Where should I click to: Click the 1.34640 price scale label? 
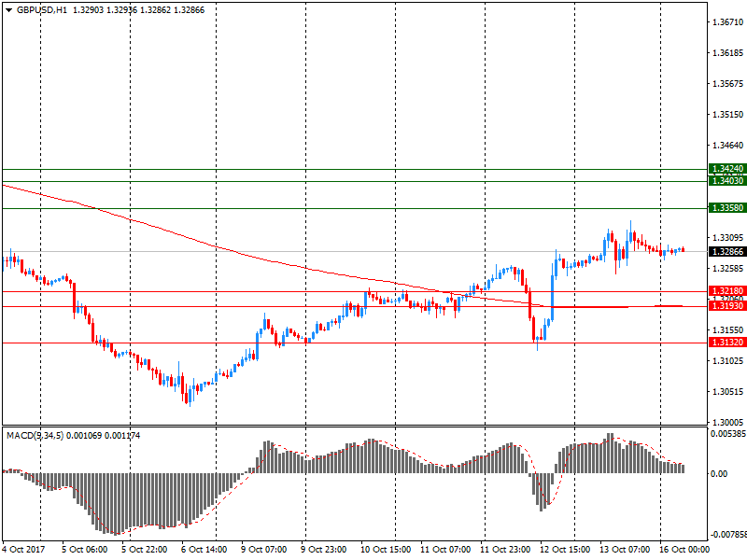(x=727, y=146)
